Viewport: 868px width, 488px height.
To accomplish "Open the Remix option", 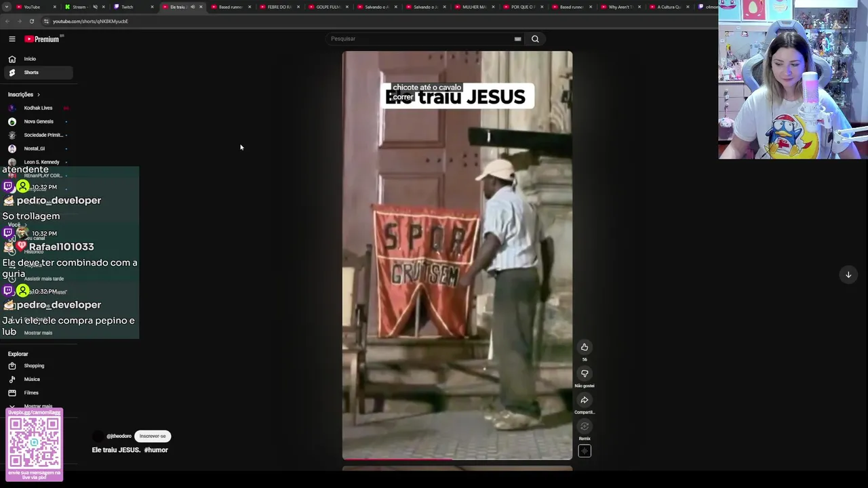I will pos(585,426).
